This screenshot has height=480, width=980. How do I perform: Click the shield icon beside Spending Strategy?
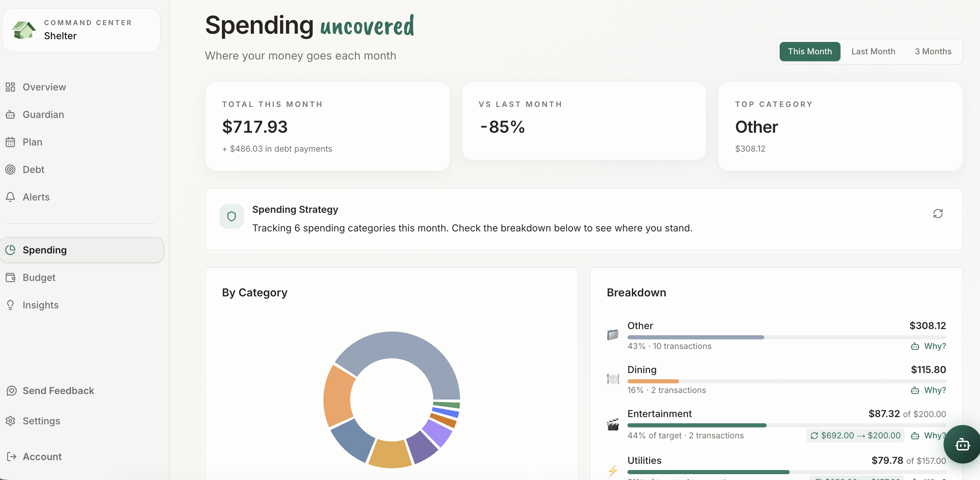(x=231, y=216)
